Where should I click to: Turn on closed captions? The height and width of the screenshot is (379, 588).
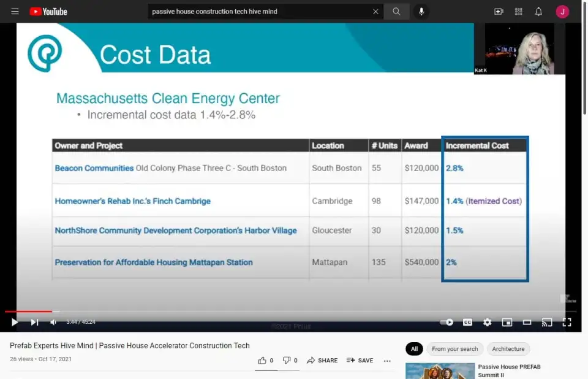click(x=467, y=322)
